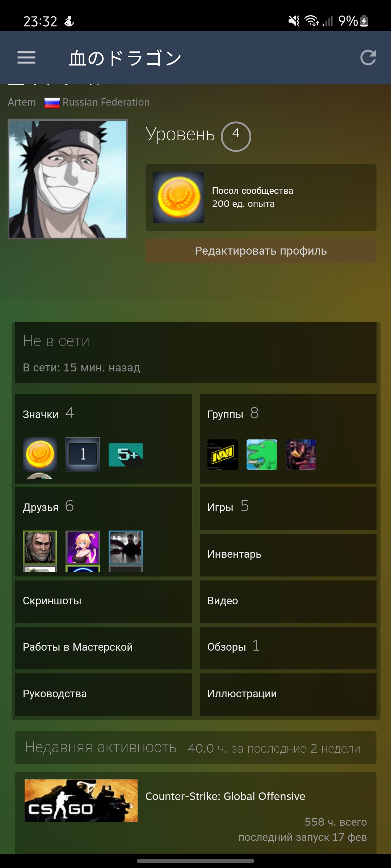Open friend with anime girl avatar
This screenshot has width=391, height=868.
[x=83, y=547]
